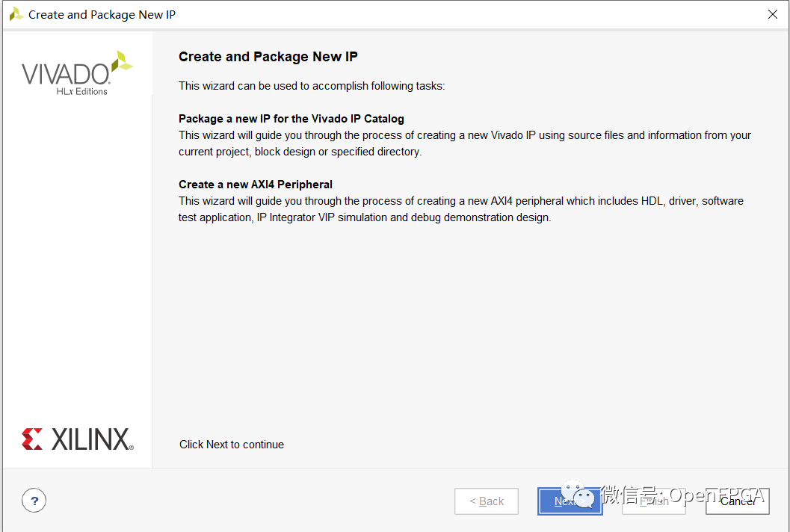The width and height of the screenshot is (790, 532).
Task: Cancel the new IP wizard
Action: (737, 501)
